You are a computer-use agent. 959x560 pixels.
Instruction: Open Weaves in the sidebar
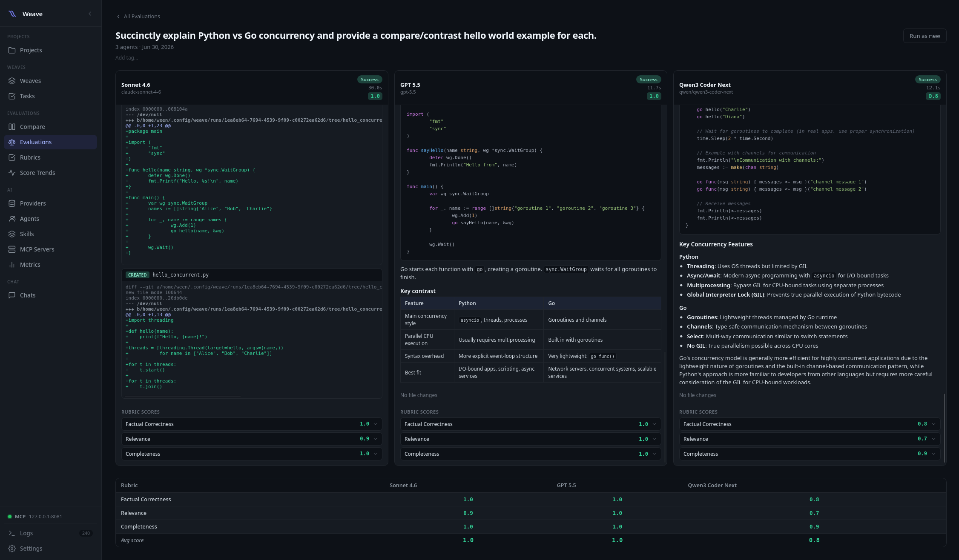[50, 81]
